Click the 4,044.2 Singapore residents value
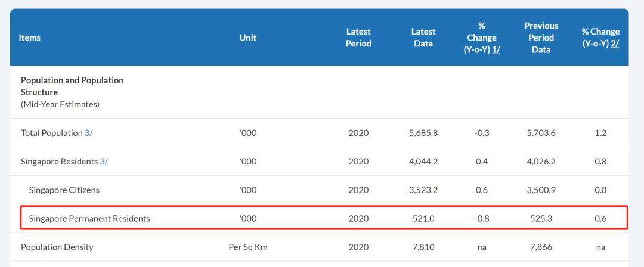Viewport: 644px width, 267px height. [x=423, y=162]
